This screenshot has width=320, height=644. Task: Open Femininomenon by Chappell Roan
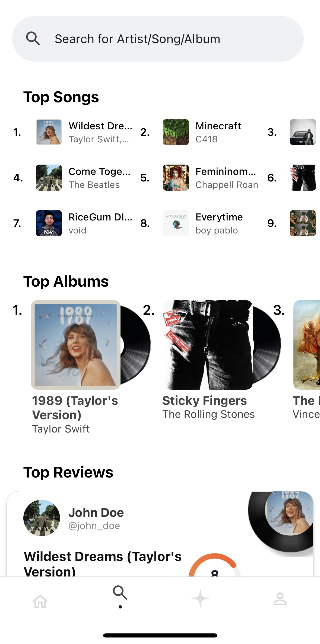click(210, 178)
